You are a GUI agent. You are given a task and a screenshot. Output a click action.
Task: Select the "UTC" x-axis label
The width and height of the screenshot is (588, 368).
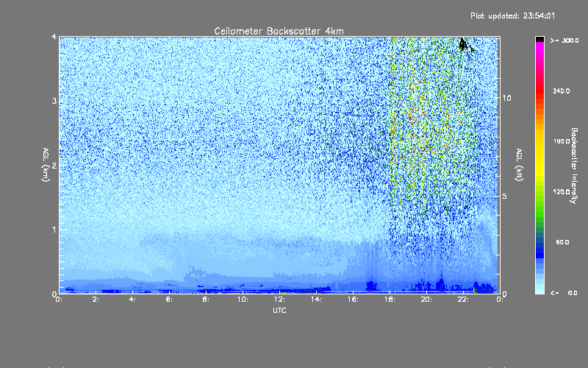point(279,311)
